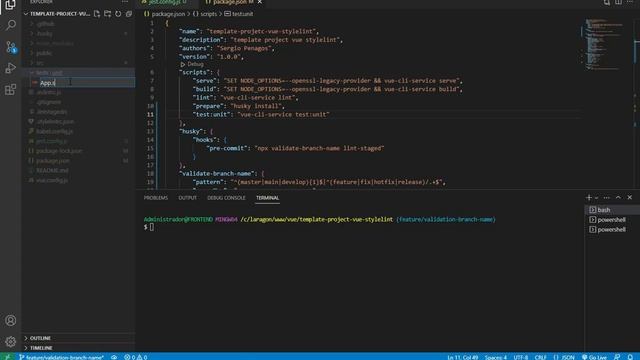Click scripts in the breadcrumb
The height and width of the screenshot is (360, 640).
(x=208, y=14)
